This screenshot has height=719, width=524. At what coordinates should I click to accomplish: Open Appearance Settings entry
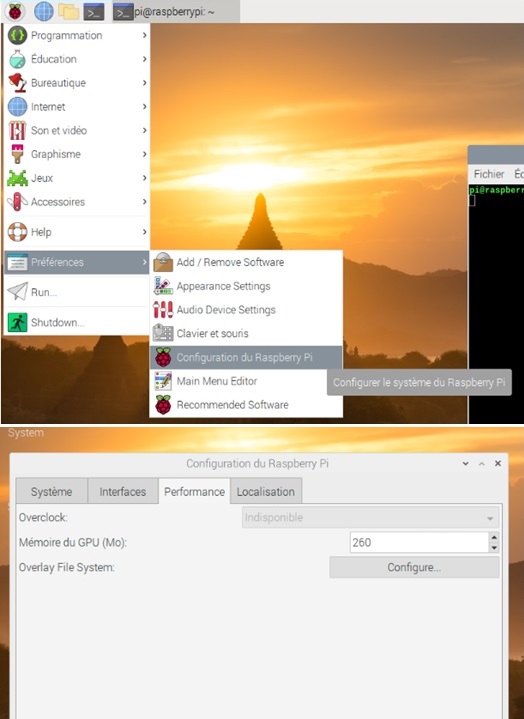point(246,286)
